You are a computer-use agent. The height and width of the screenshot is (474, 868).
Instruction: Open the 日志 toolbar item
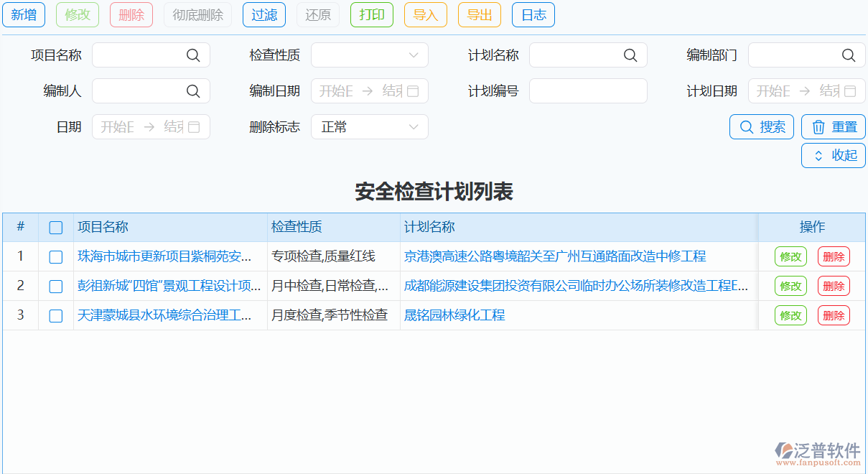coord(533,14)
